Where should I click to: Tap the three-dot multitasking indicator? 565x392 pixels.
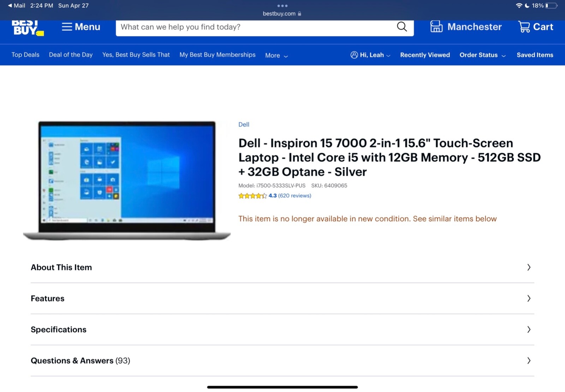tap(282, 6)
